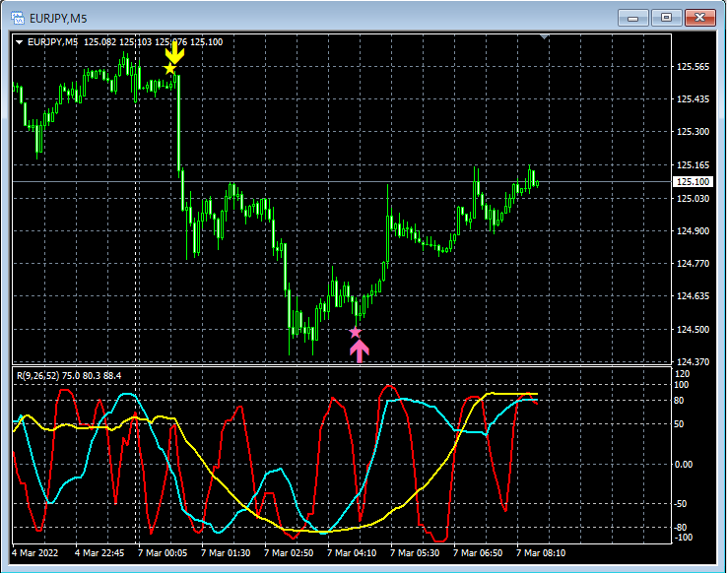Click the 4 Mar 2022 time label
The width and height of the screenshot is (728, 573).
(35, 553)
